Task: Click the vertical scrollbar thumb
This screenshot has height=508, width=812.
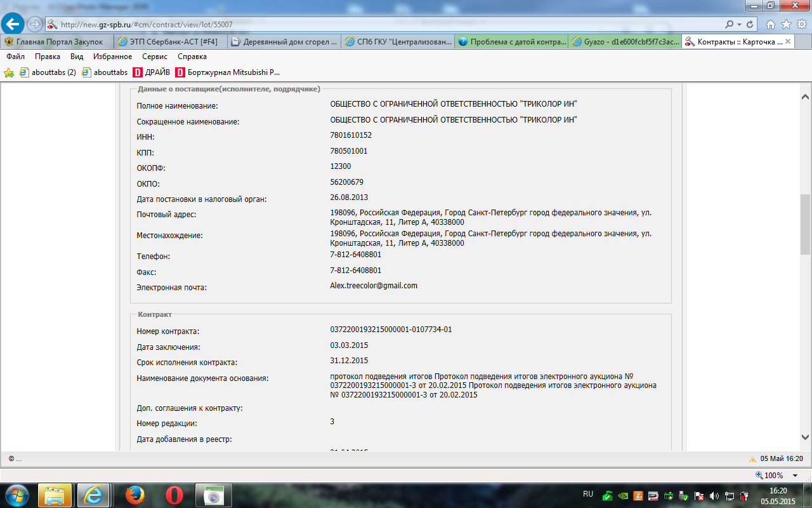Action: (805, 224)
